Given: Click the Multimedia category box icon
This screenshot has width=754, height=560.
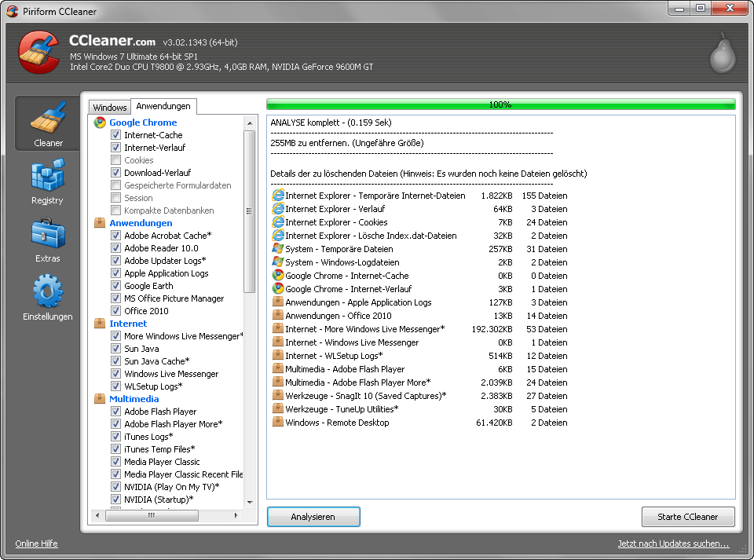Looking at the screenshot, I should 100,399.
